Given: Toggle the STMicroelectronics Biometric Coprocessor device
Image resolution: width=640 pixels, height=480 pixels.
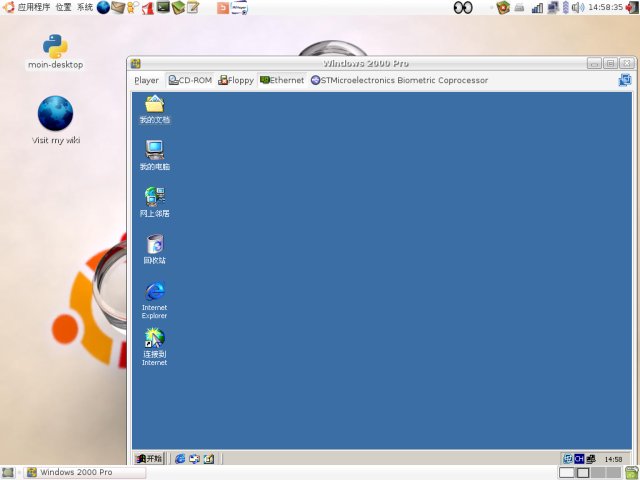Looking at the screenshot, I should tap(399, 80).
